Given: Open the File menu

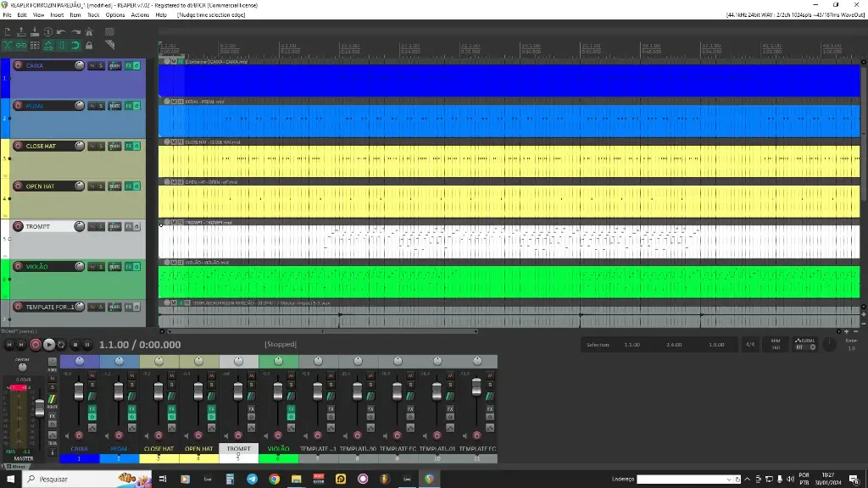Looking at the screenshot, I should tap(7, 15).
